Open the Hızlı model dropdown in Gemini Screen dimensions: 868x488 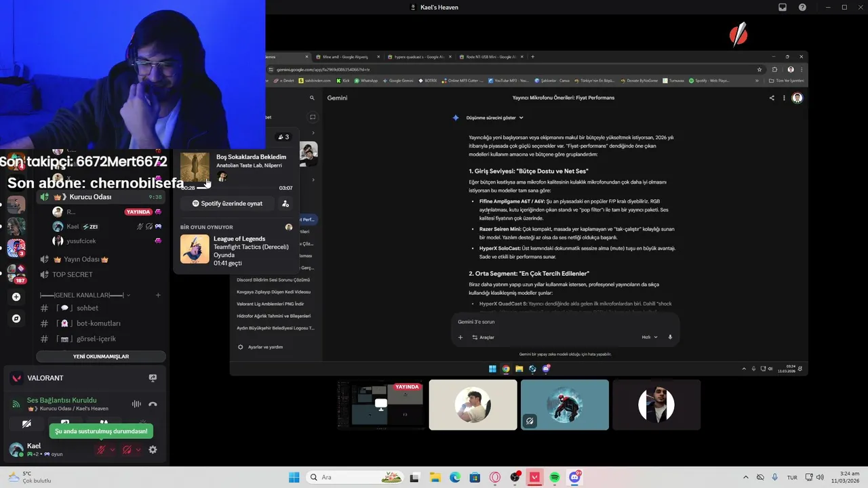tap(650, 337)
